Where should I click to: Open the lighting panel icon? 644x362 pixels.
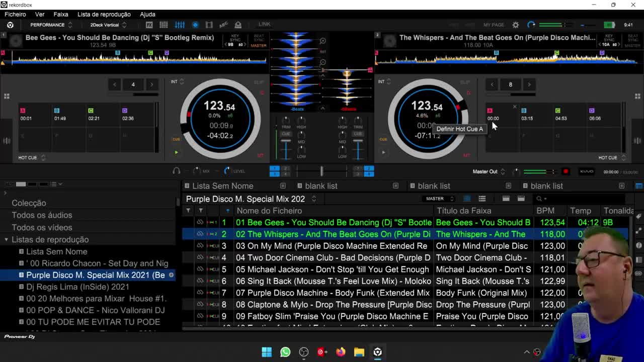click(x=238, y=25)
